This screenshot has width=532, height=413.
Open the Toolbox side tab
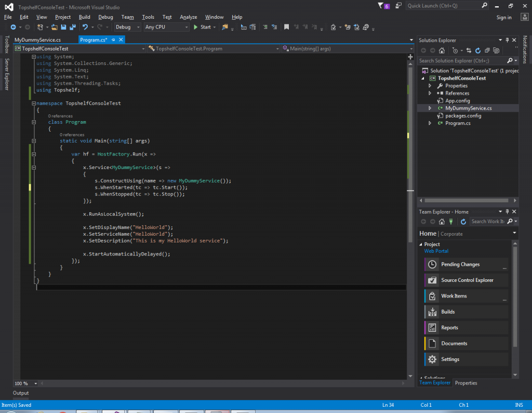7,44
